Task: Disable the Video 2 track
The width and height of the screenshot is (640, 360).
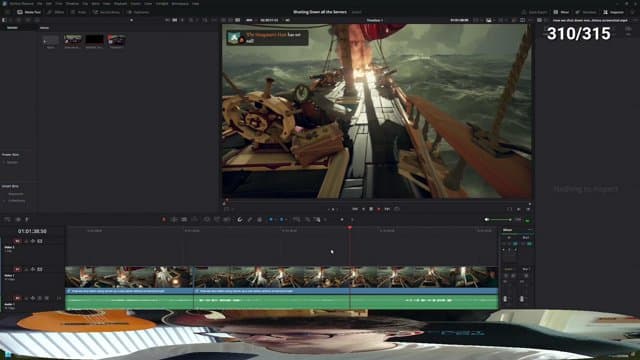Action: click(40, 241)
